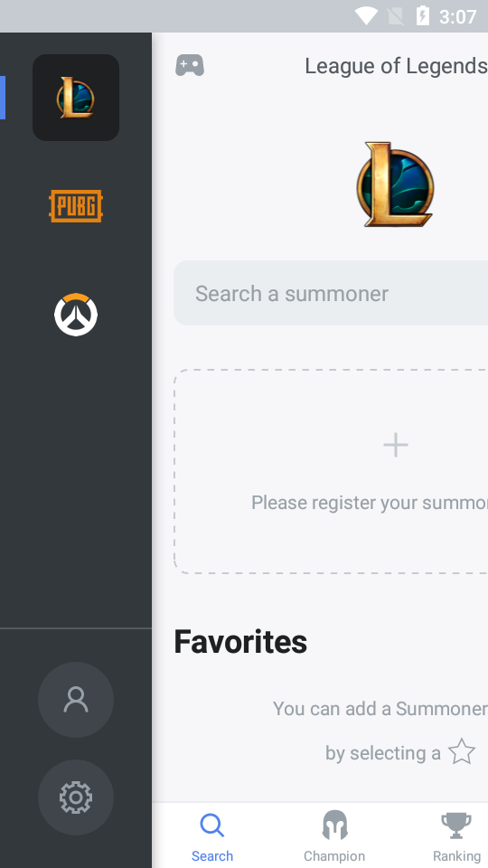Click the 'Please register your summoner' text

(x=370, y=503)
